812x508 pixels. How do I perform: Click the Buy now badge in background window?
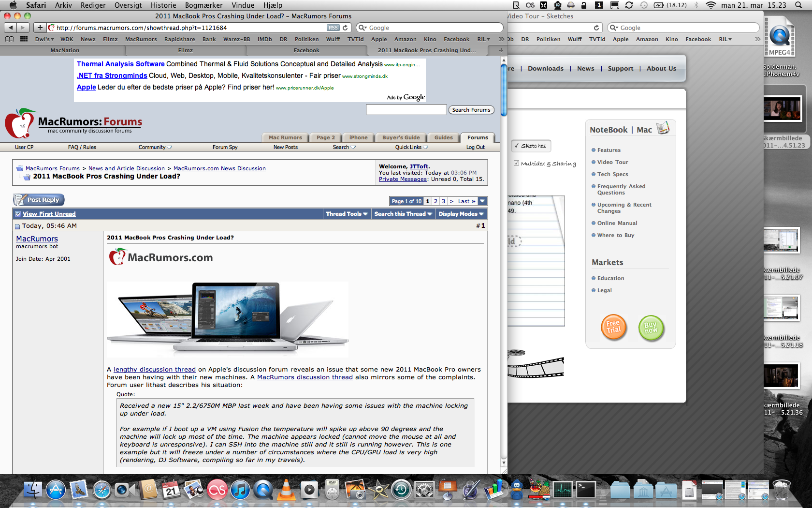(651, 329)
